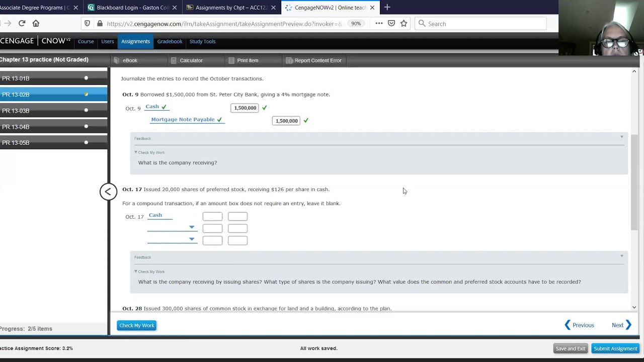Collapse the Oct. 17 Feedback panel arrow
The width and height of the screenshot is (644, 362).
point(622,256)
